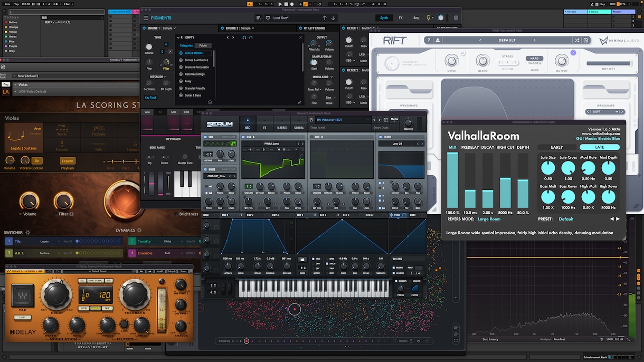Adjust the ValhallaRoom DECAY slider
This screenshot has width=644, height=362.
pyautogui.click(x=488, y=180)
